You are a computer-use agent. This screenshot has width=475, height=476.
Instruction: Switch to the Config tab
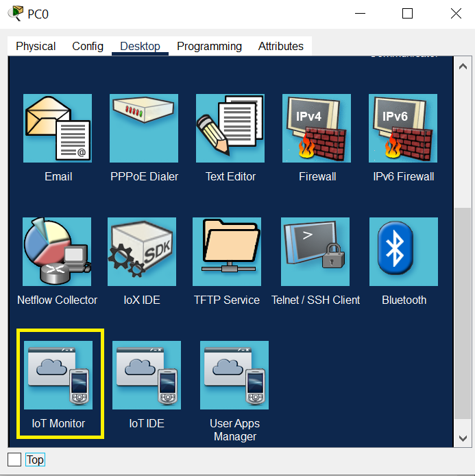coord(88,47)
